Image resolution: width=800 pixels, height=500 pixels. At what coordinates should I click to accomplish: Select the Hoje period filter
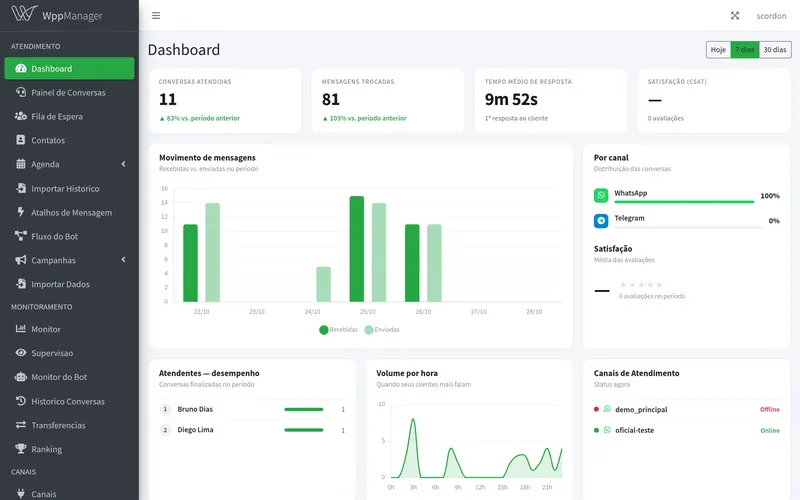718,49
